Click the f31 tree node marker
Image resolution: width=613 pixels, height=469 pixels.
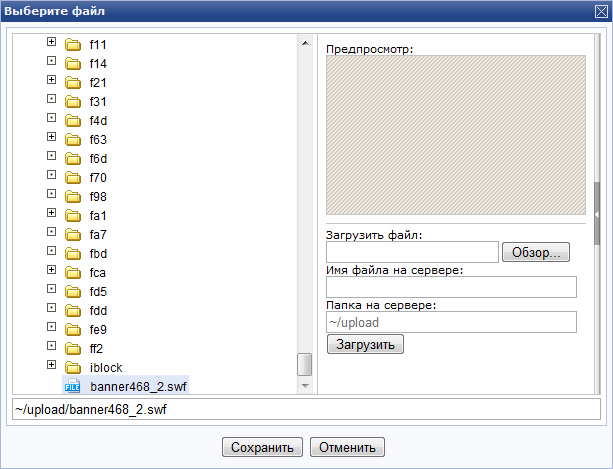coord(51,98)
